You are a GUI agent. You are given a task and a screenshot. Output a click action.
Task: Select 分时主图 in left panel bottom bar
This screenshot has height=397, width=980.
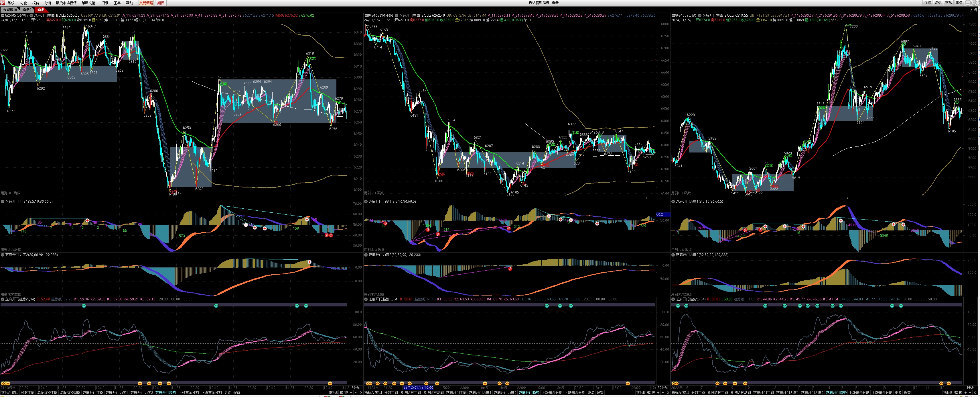coord(28,392)
